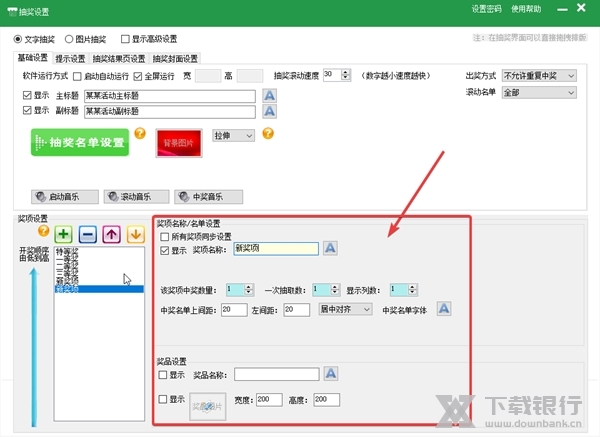Toggle 显示 checkbox for 奖品名称
The width and height of the screenshot is (600, 437).
click(163, 375)
